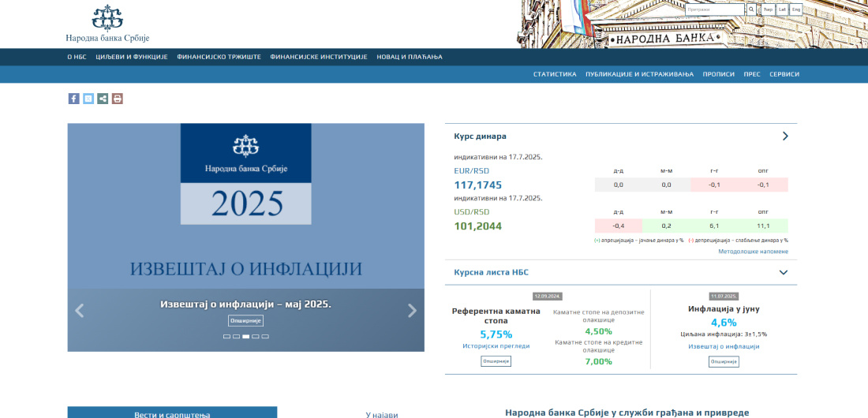868x418 pixels.
Task: Share page on Facebook icon
Action: pyautogui.click(x=73, y=99)
